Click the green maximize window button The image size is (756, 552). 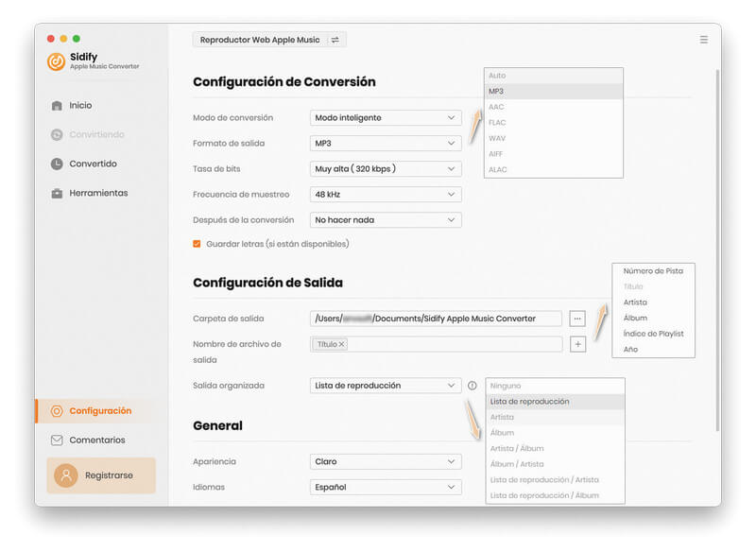click(x=77, y=39)
